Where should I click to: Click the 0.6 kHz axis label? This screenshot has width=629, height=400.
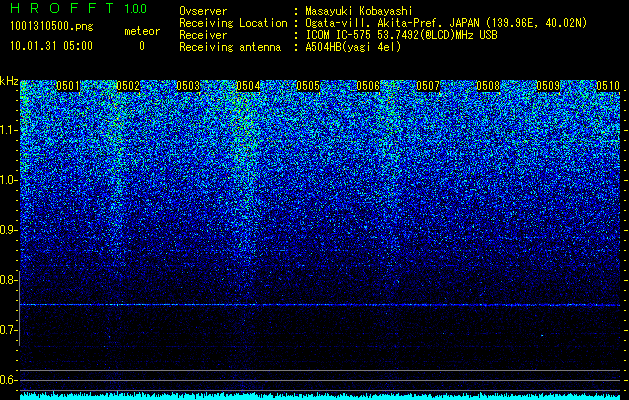8,380
